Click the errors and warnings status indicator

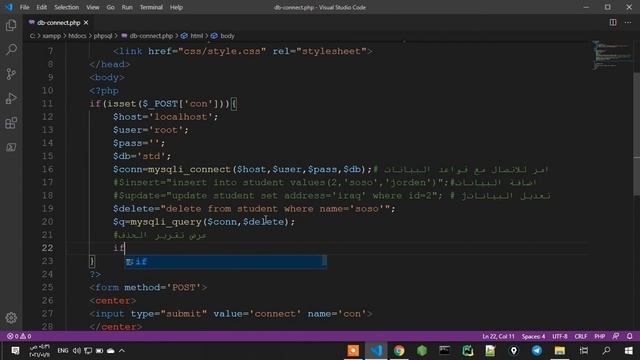pyautogui.click(x=19, y=336)
